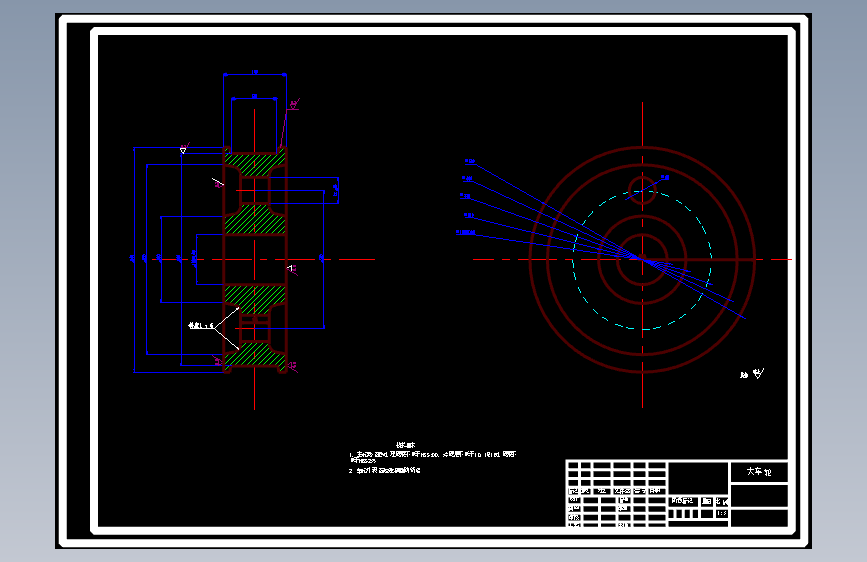Select the cyan dashed bolt circle
Viewport: 867px width, 562px height.
click(643, 260)
